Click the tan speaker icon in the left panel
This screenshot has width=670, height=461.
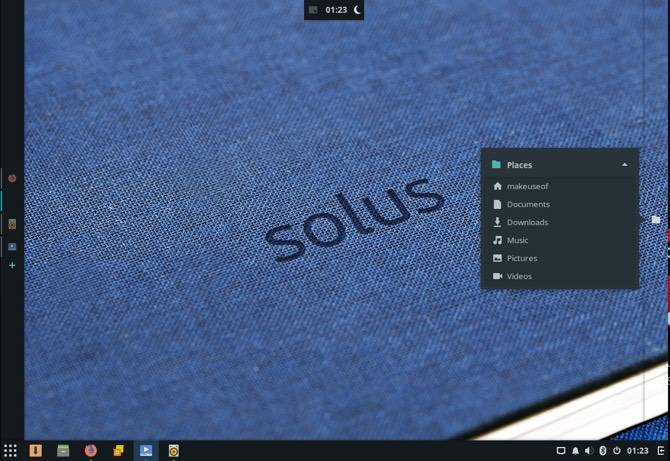coord(12,224)
